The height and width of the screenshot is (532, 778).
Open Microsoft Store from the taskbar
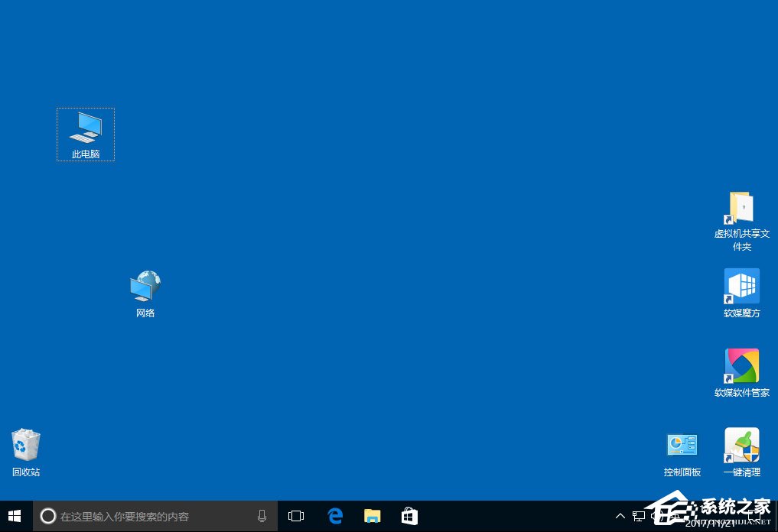pos(409,516)
